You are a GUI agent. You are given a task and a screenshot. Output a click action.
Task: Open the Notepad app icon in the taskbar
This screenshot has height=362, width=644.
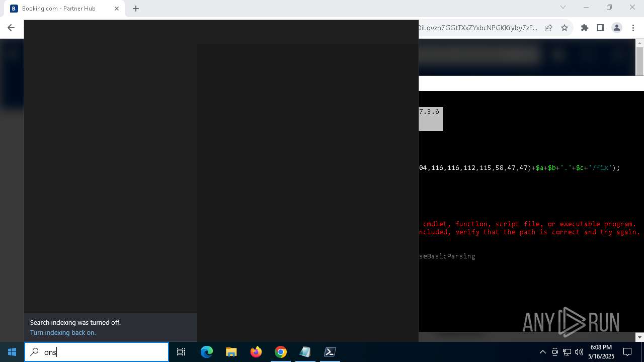[x=305, y=352]
